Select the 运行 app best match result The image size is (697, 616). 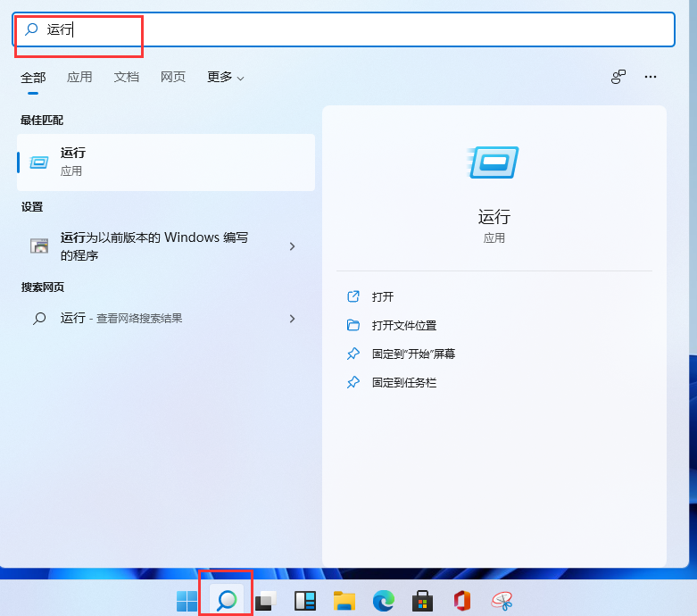(166, 162)
